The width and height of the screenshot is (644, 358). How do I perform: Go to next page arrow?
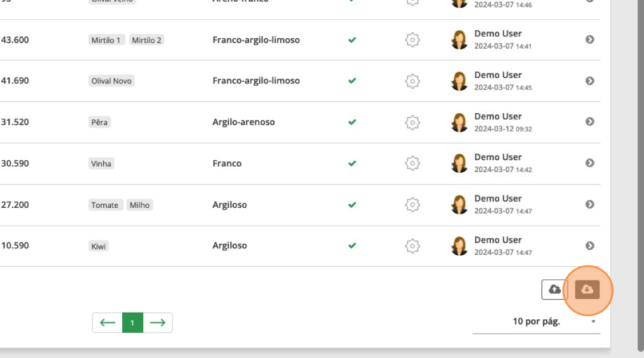[x=157, y=323]
